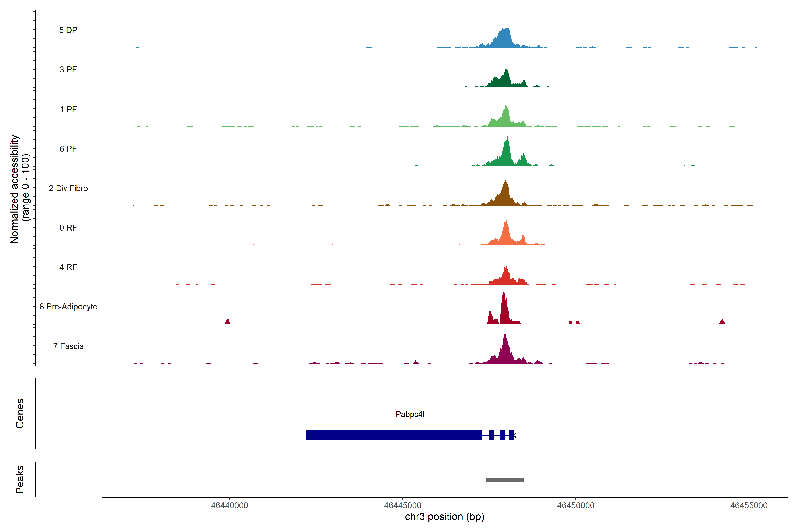Click the 4 RF track label
The image size is (798, 532).
pyautogui.click(x=68, y=267)
